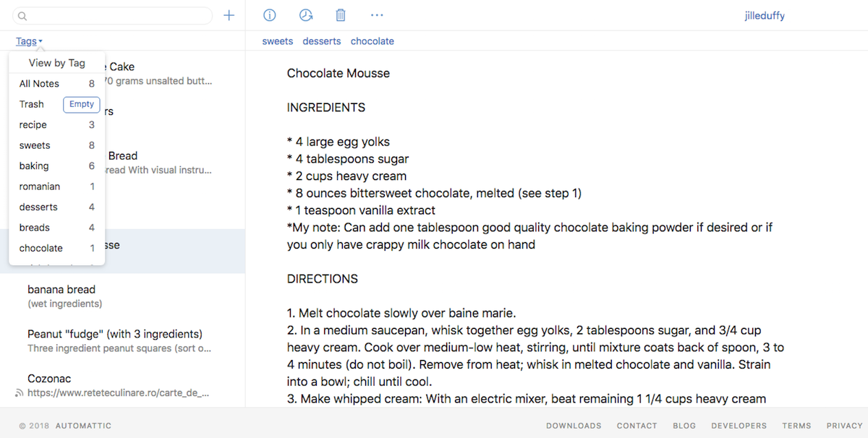This screenshot has width=868, height=438.
Task: Open the Downloads footer link
Action: pyautogui.click(x=574, y=426)
